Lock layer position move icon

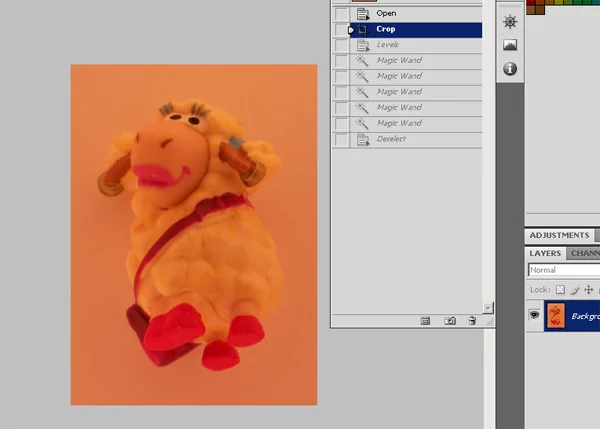click(x=589, y=290)
